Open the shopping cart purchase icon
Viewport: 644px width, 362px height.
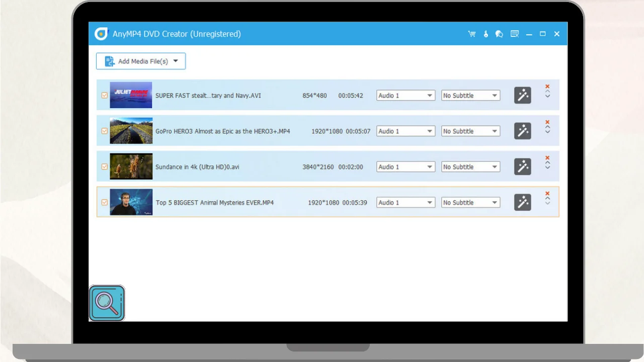[x=471, y=34]
